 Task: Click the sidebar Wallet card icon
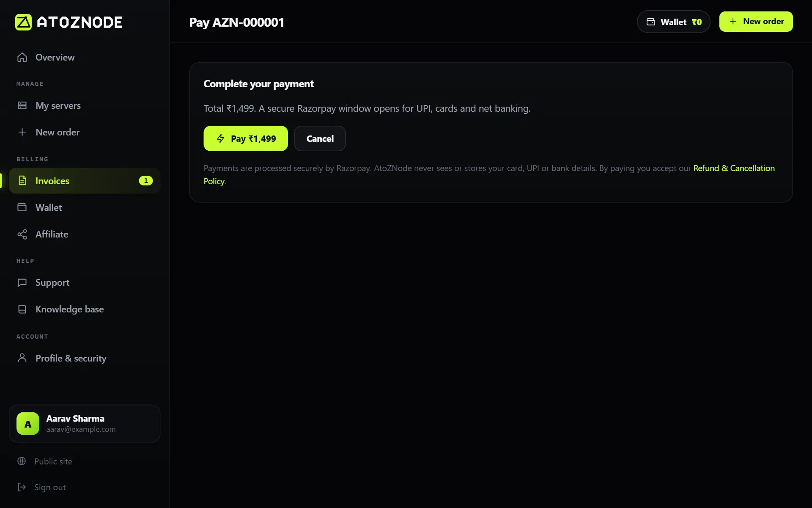[x=22, y=207]
